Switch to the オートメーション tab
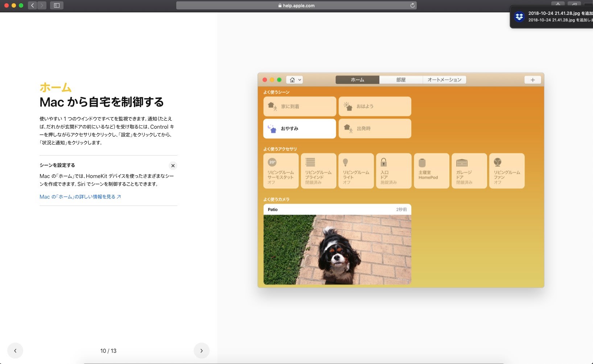The image size is (593, 364). click(444, 80)
